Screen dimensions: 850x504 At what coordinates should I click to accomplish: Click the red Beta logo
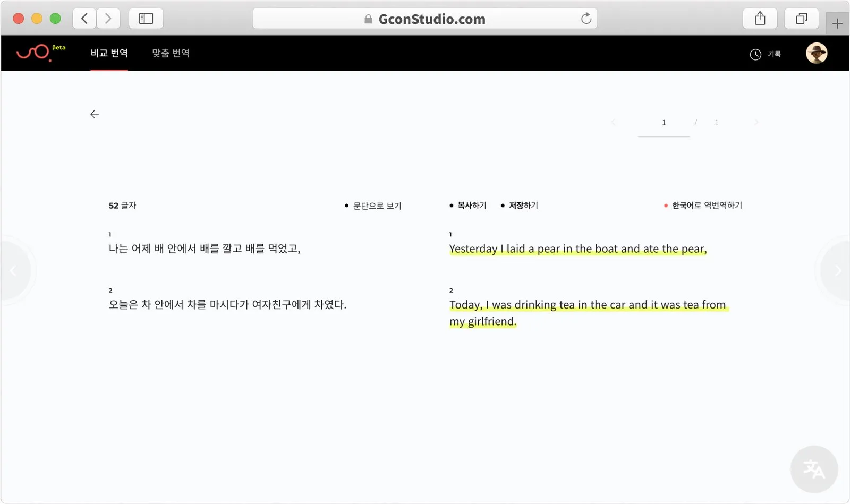[41, 53]
